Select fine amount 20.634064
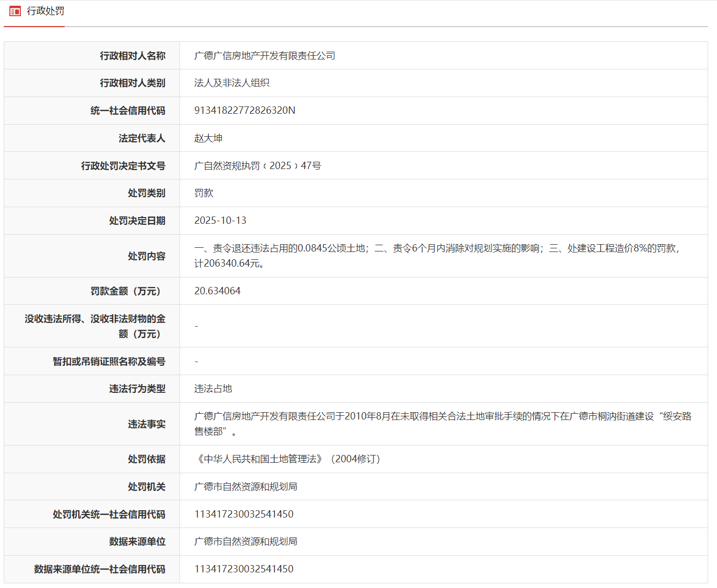Image resolution: width=717 pixels, height=588 pixels. 218,291
